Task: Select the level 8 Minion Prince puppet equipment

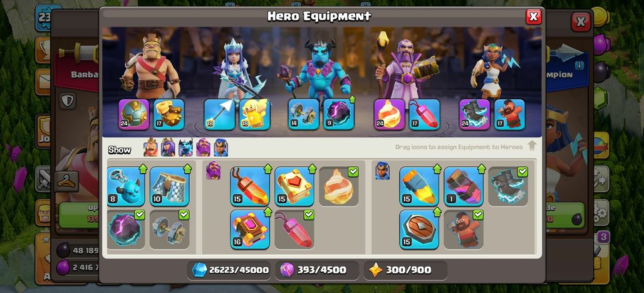Action: pos(126,186)
